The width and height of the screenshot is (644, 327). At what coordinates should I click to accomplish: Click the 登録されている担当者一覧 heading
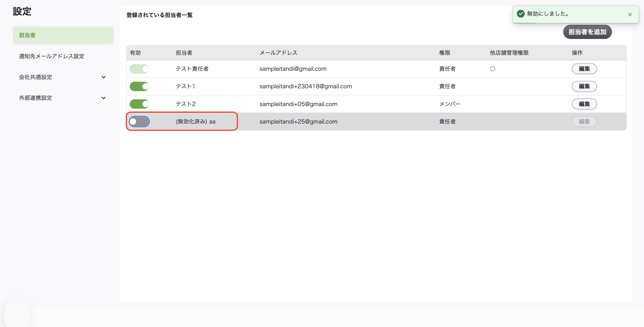tap(160, 15)
